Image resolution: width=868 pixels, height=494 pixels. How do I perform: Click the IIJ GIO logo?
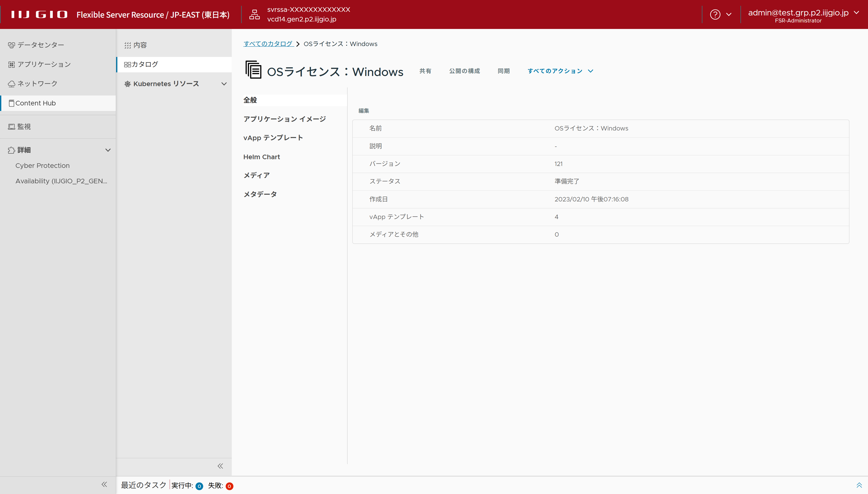[39, 14]
